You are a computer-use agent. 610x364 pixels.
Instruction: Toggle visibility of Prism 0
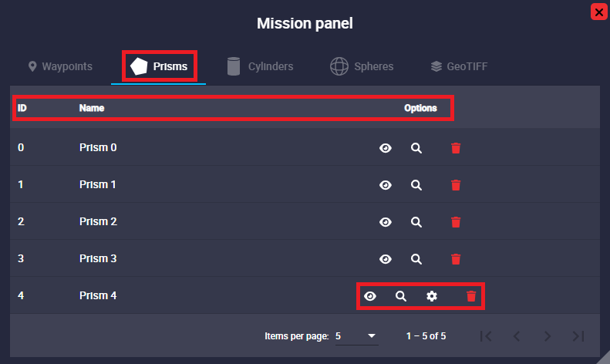pyautogui.click(x=386, y=148)
